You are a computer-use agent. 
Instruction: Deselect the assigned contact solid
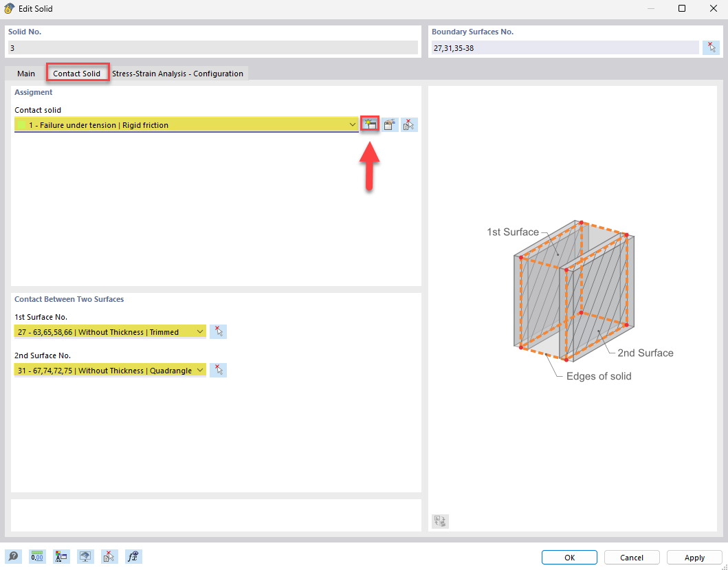click(x=409, y=124)
